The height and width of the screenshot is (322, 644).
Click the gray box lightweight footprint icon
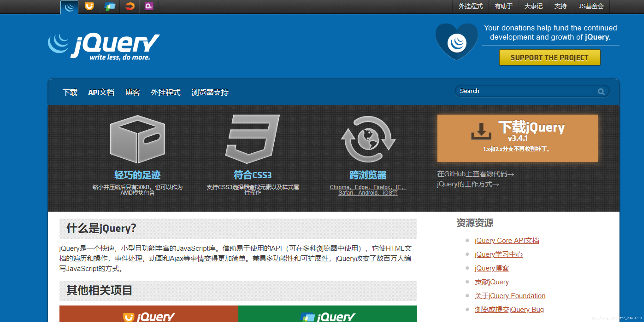point(138,139)
